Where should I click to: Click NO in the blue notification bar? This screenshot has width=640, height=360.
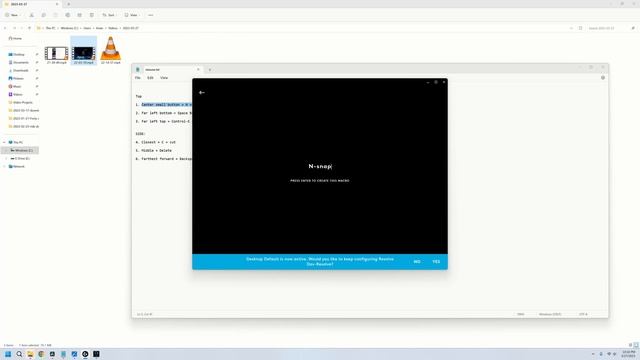point(417,262)
